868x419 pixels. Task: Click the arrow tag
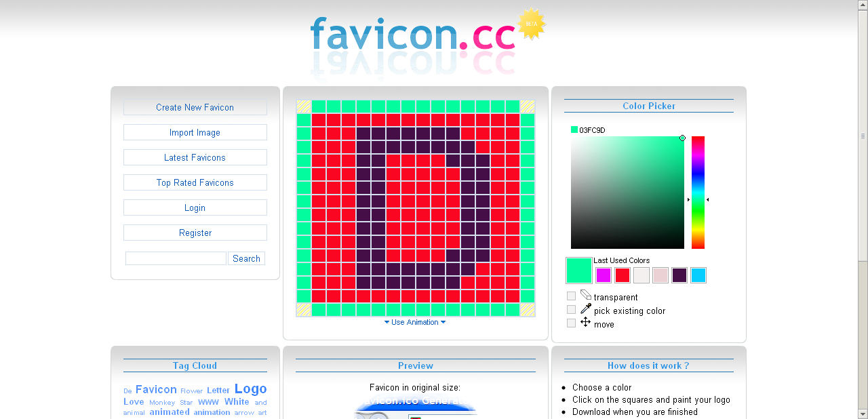pyautogui.click(x=244, y=413)
